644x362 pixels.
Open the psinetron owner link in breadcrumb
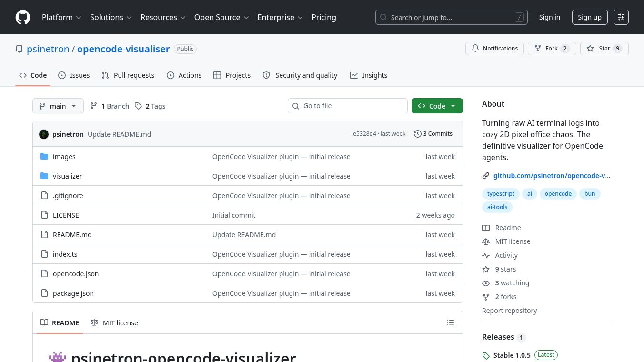pyautogui.click(x=48, y=49)
